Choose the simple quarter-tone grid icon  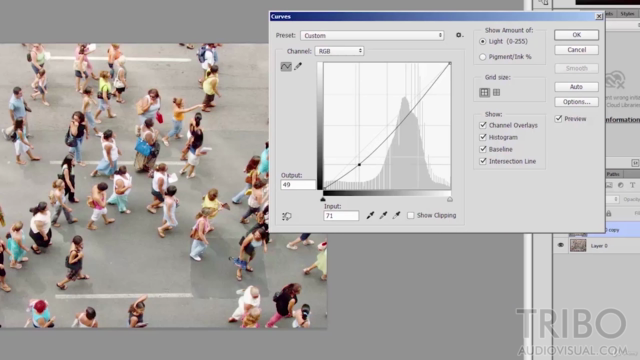(484, 93)
